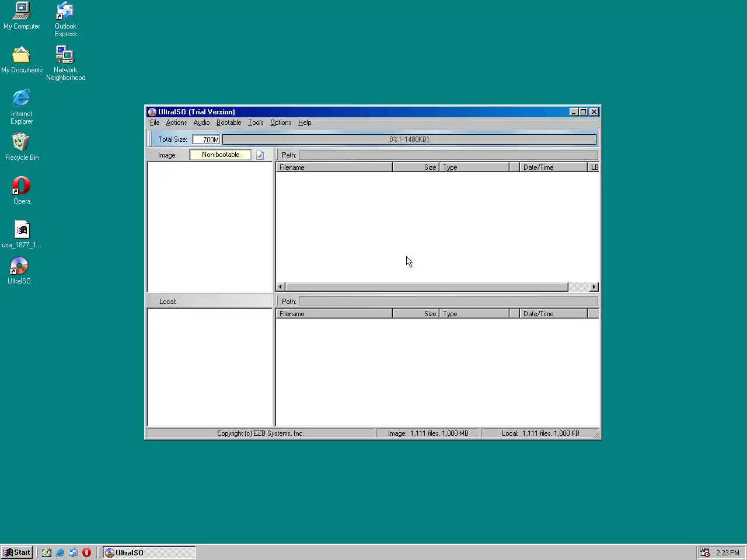Click Show Desktop quick launch icon
Screen dimensions: 747x560
(47, 552)
